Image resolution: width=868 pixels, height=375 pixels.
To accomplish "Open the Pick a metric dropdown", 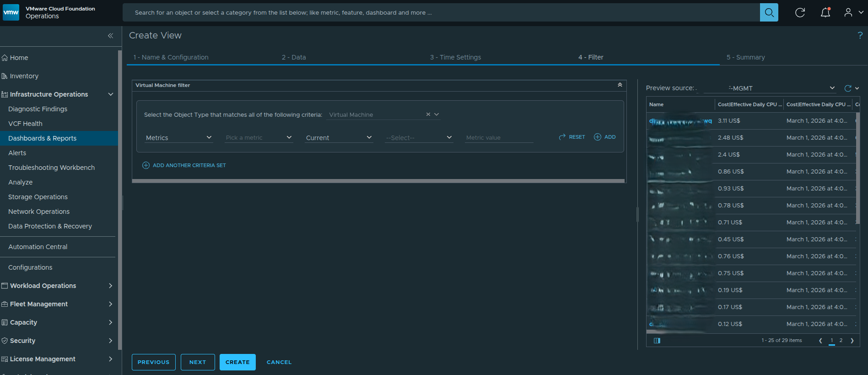I will tap(259, 137).
